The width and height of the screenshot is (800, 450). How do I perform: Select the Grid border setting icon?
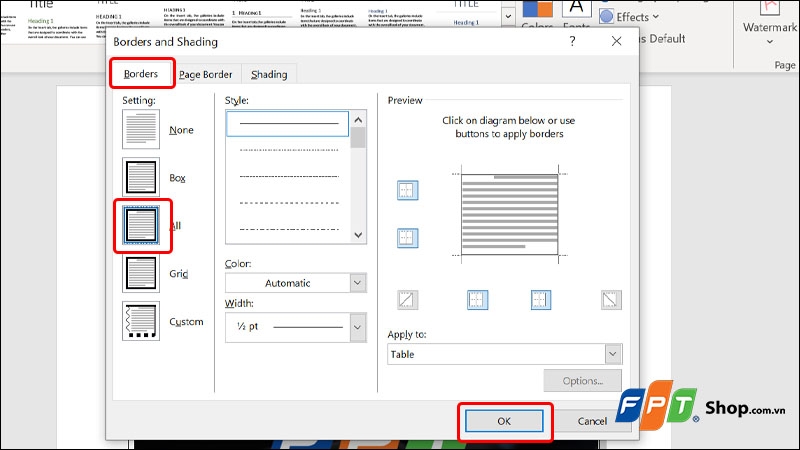click(x=141, y=273)
